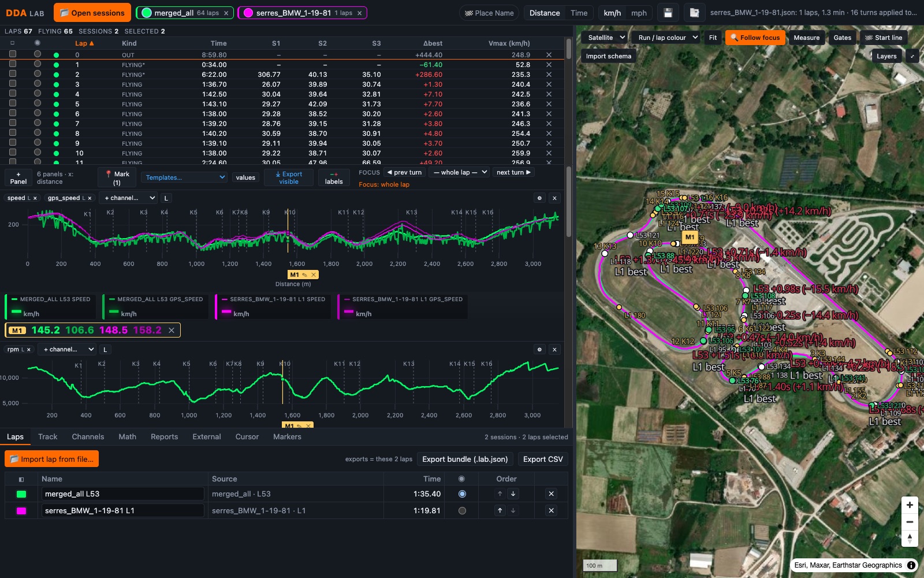Open the Cursor tab
This screenshot has width=924, height=578.
point(247,437)
